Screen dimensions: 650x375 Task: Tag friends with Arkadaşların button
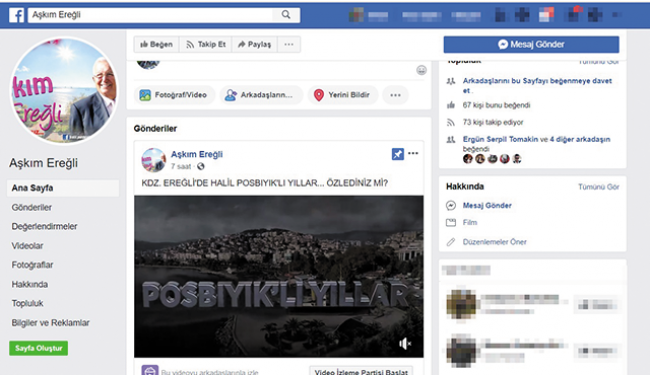pos(261,95)
